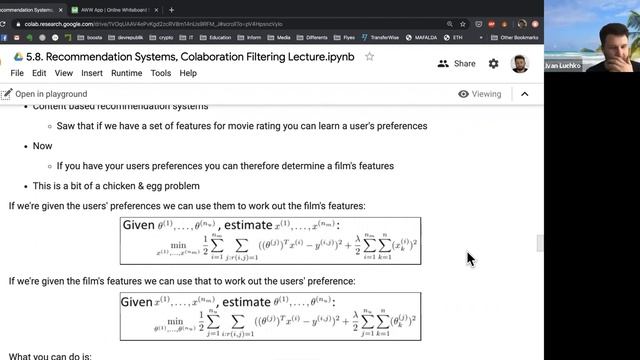Open Other Bookmarks folder

click(x=515, y=38)
